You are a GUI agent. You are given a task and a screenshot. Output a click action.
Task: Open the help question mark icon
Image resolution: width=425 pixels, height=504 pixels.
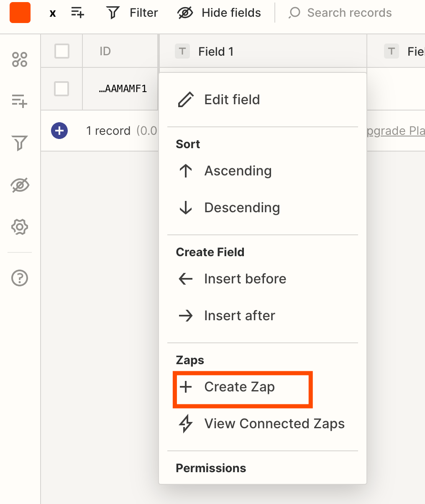(x=20, y=278)
